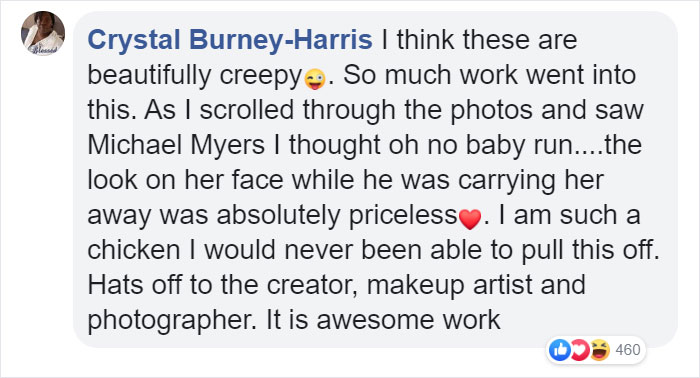Click the blue thumbs-up Like reaction icon
This screenshot has height=378, width=700.
click(x=560, y=349)
